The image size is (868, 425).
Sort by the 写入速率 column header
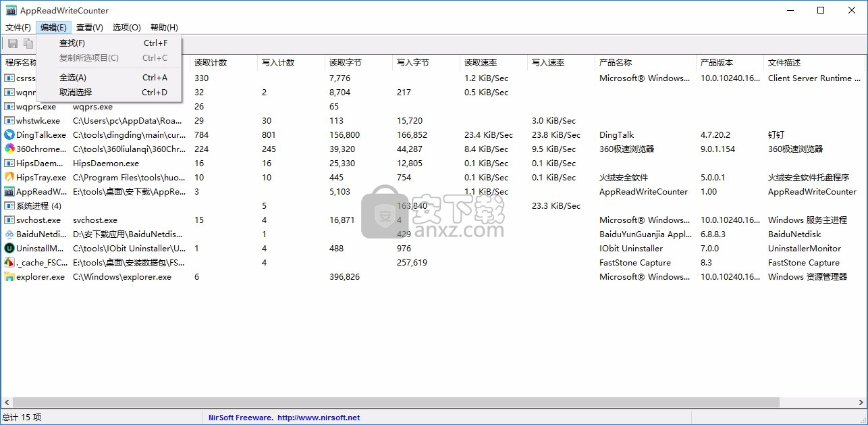pyautogui.click(x=561, y=63)
